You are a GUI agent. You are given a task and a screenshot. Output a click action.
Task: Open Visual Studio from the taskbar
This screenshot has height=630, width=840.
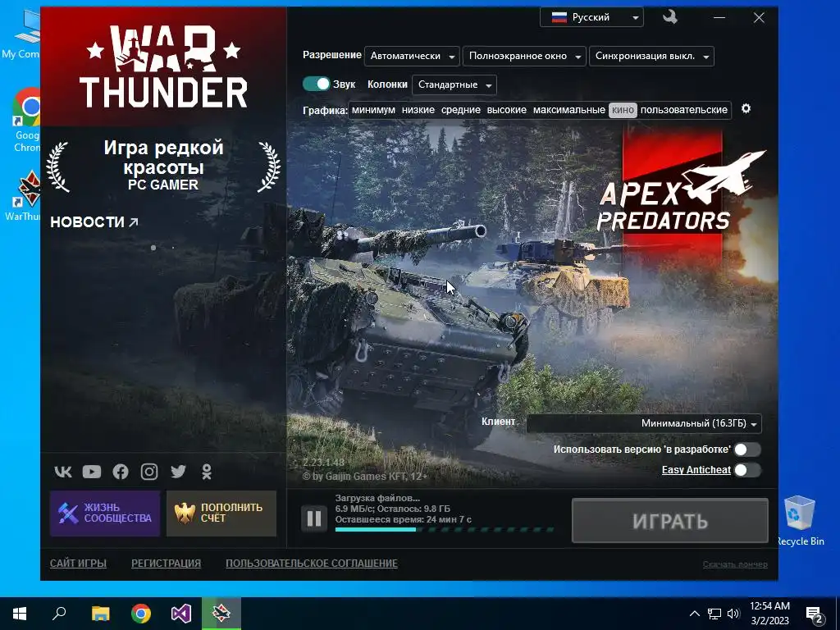coord(181,614)
